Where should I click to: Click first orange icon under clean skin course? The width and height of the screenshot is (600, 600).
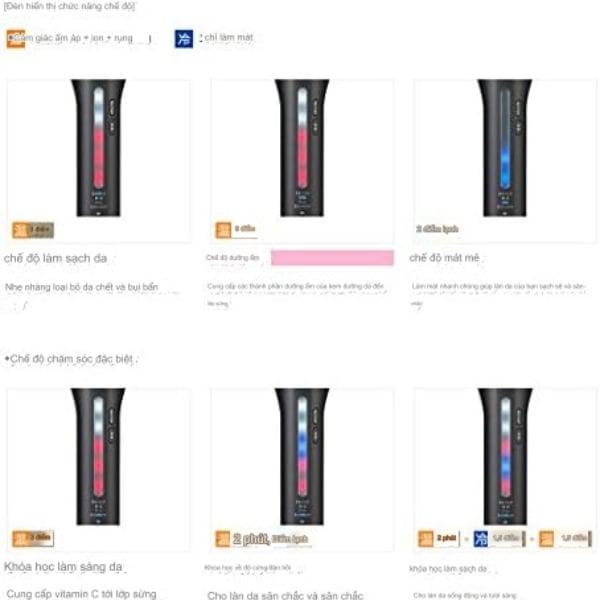(x=426, y=539)
